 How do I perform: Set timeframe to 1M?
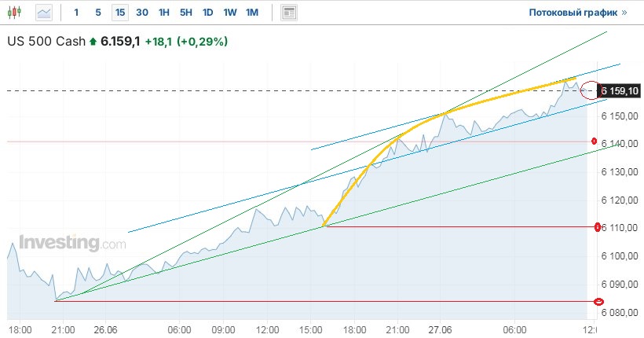251,13
